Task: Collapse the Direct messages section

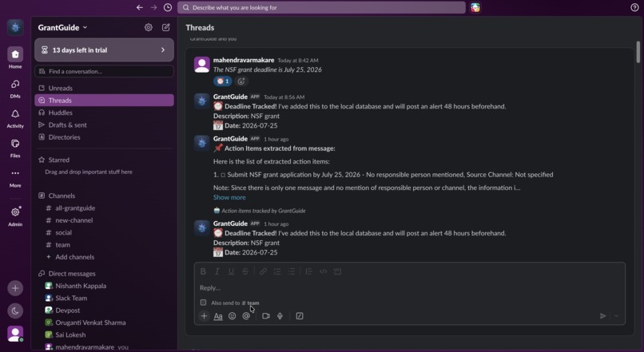Action: pos(72,274)
